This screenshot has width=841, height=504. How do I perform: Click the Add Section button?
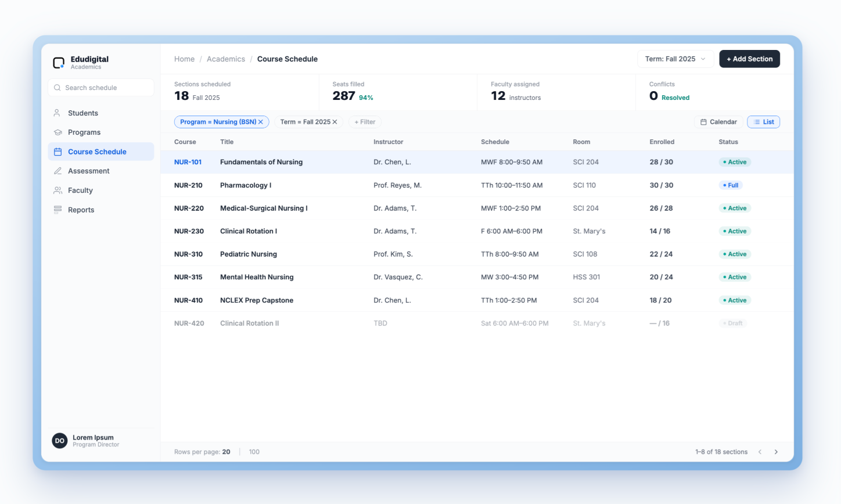[749, 59]
